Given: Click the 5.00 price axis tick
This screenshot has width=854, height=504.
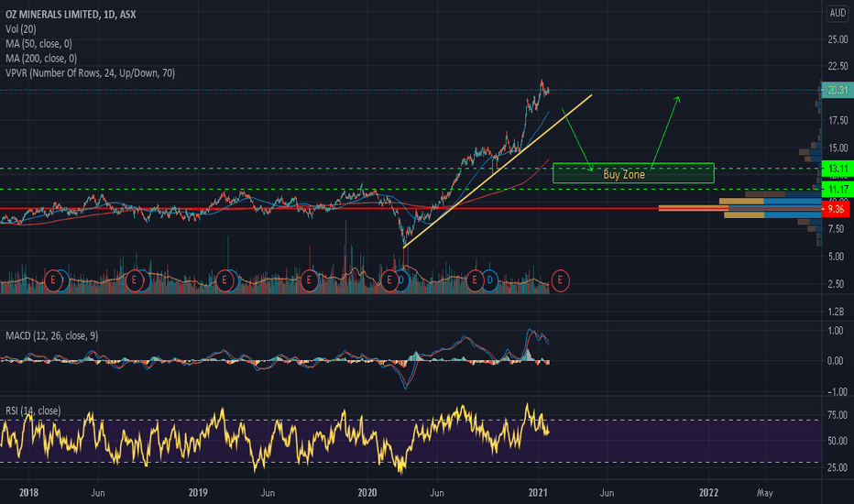Looking at the screenshot, I should click(x=838, y=256).
